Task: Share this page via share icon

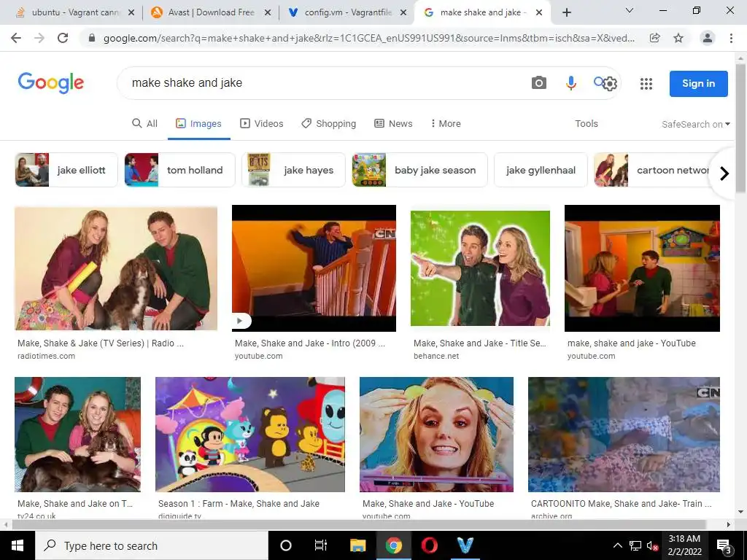Action: click(655, 38)
